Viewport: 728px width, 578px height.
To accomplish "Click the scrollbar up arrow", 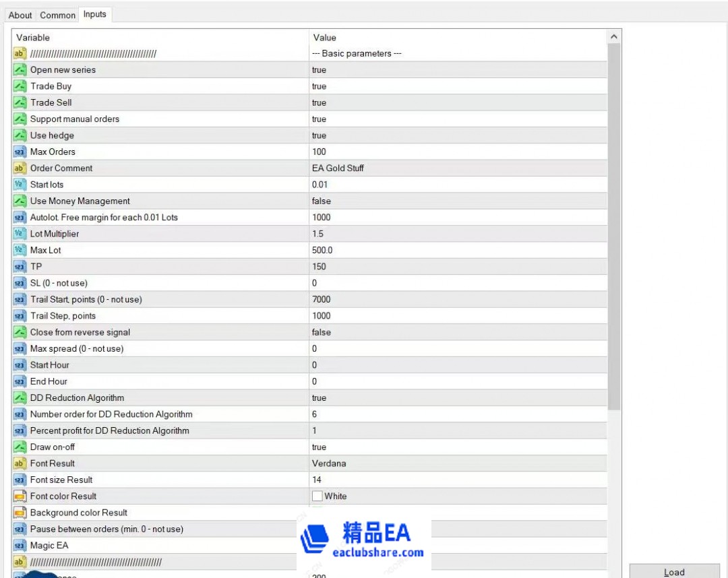I will coord(613,37).
